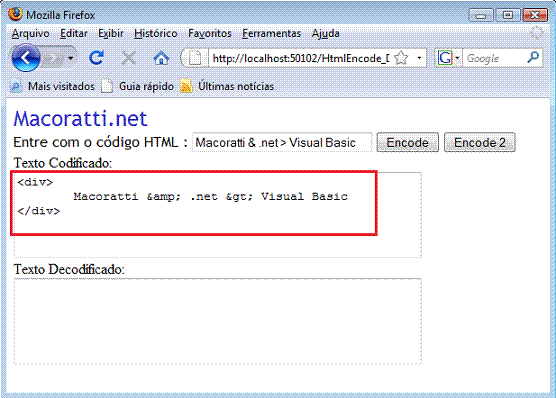Close the Firefox window
Screen dimensions: 556x398
click(534, 15)
